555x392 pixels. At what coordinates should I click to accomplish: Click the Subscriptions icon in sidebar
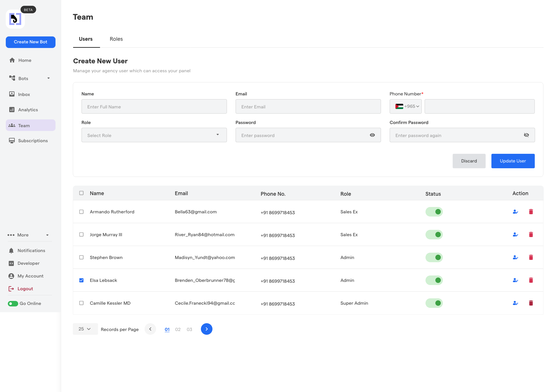[12, 140]
